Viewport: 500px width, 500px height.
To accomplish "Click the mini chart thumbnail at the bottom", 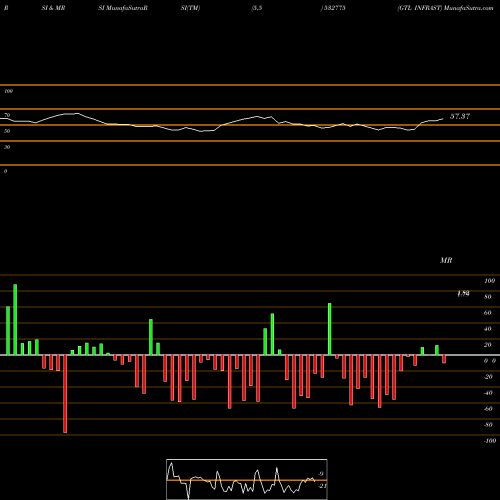I will 247,479.
